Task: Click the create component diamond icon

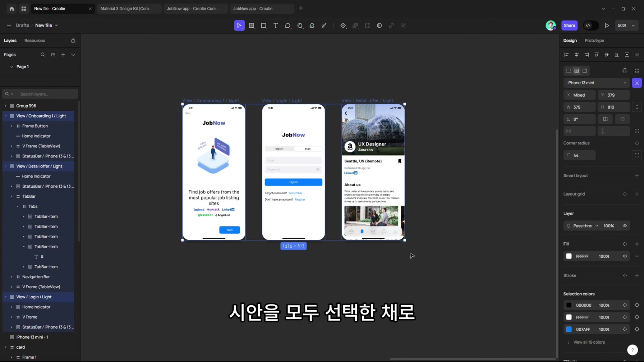Action: pyautogui.click(x=343, y=26)
